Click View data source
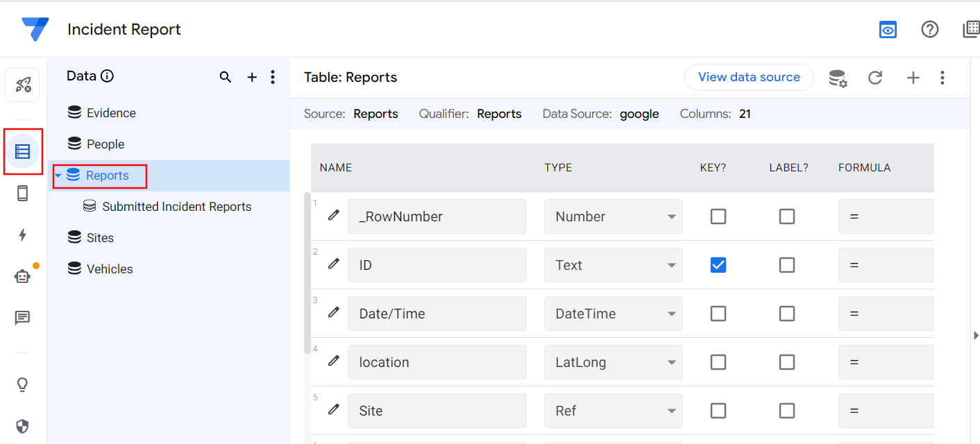The height and width of the screenshot is (444, 980). click(x=749, y=77)
